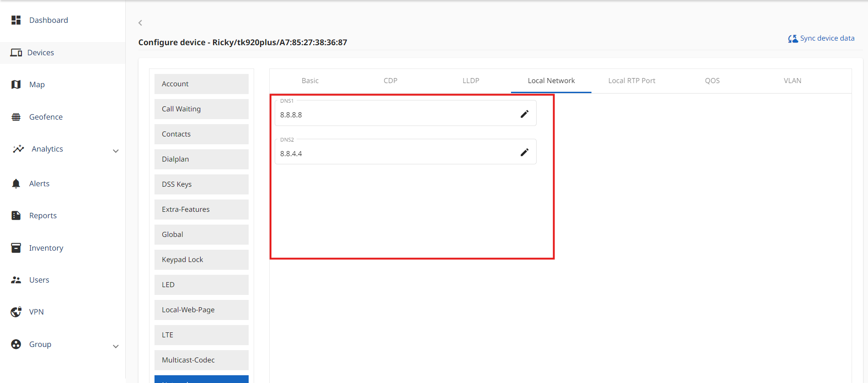Open the DSS Keys settings category
868x383 pixels.
[x=201, y=184]
